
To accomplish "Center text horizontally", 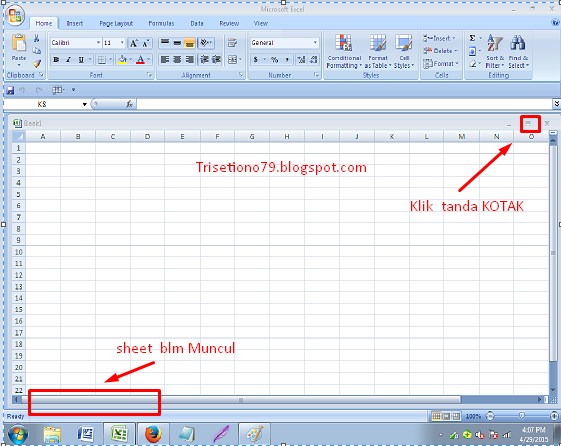I will pyautogui.click(x=177, y=59).
